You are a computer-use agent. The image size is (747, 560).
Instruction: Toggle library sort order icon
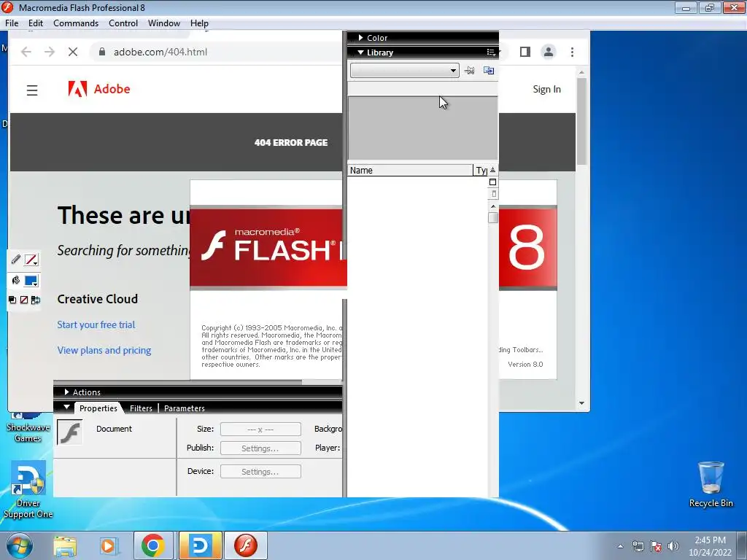coord(492,170)
